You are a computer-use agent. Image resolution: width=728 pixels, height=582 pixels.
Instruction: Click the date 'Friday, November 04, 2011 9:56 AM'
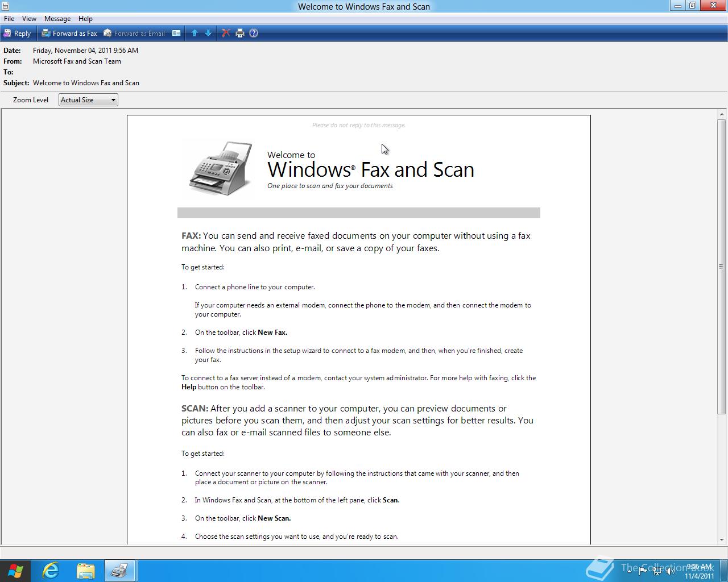(x=85, y=51)
